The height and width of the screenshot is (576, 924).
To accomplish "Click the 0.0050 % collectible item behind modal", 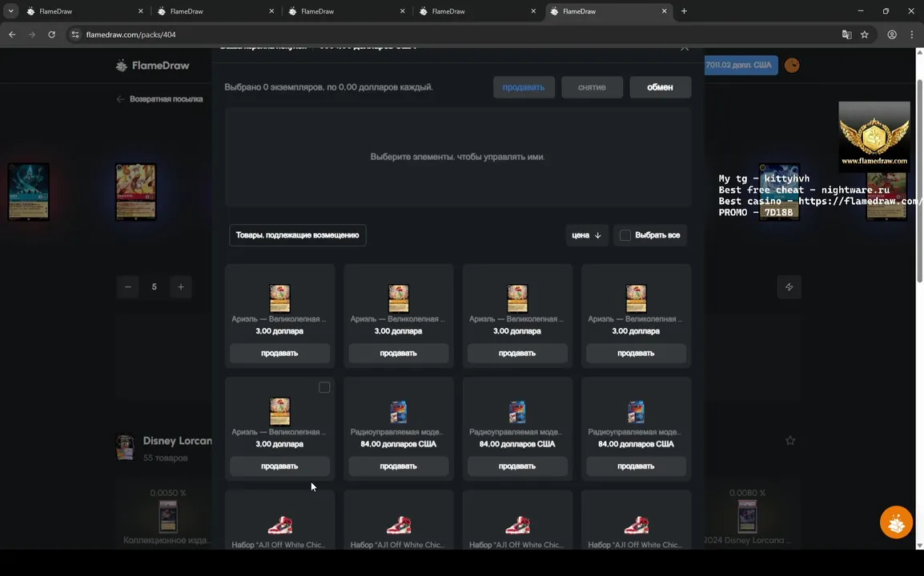I will [168, 517].
